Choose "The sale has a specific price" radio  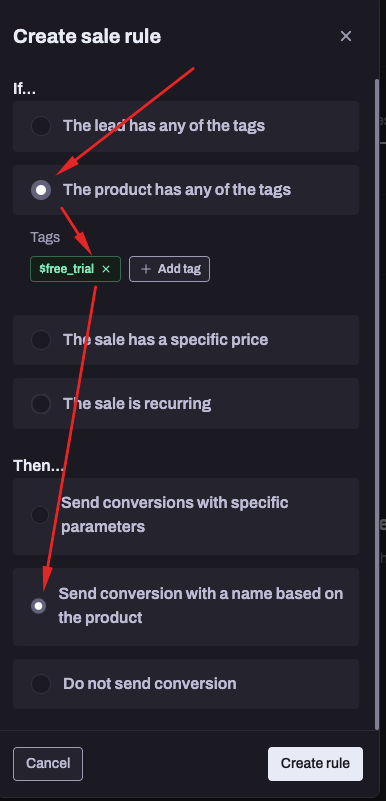[41, 340]
